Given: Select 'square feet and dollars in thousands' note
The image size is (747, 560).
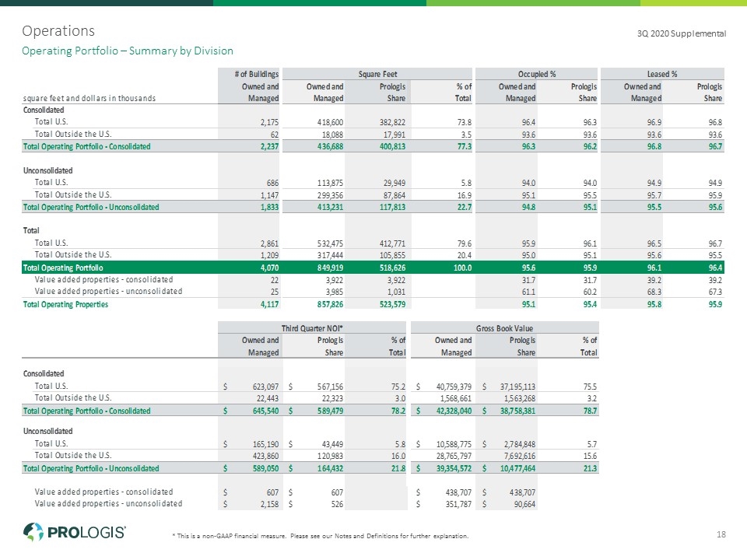Looking at the screenshot, I should click(x=89, y=99).
